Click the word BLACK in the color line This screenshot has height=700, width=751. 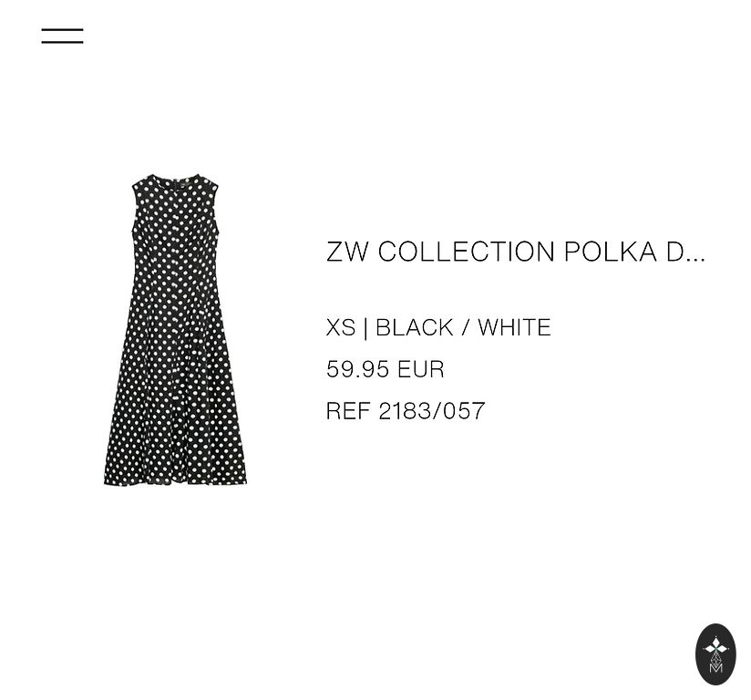tap(415, 328)
